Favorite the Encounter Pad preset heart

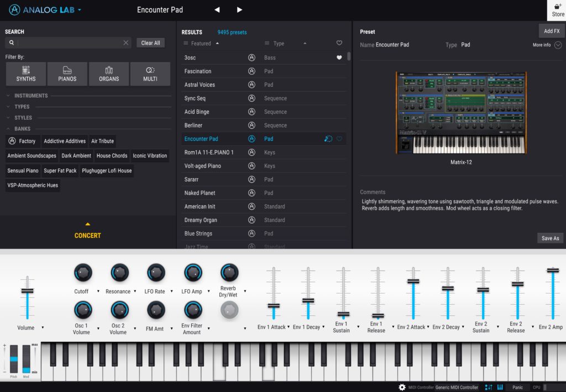point(339,139)
